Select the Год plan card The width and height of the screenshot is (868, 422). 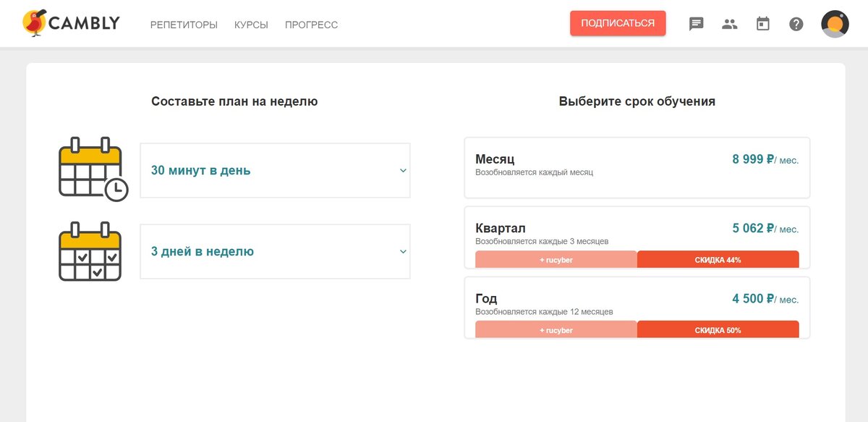tap(637, 308)
